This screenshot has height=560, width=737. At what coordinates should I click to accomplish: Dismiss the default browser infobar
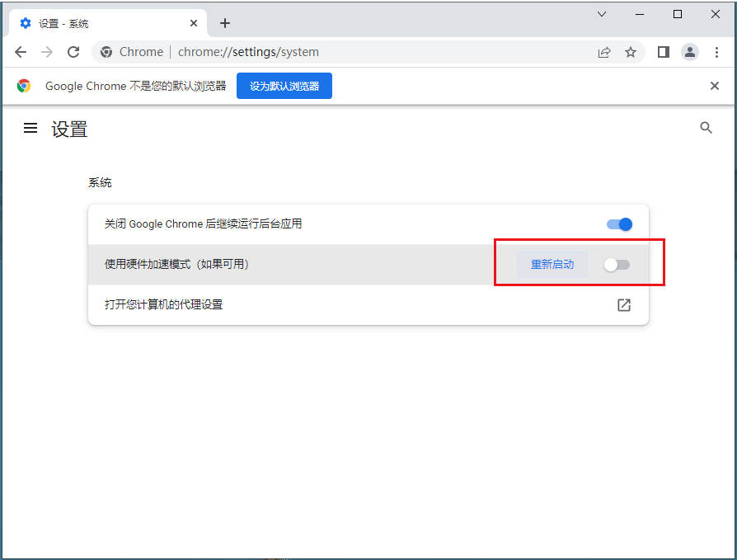[x=715, y=86]
